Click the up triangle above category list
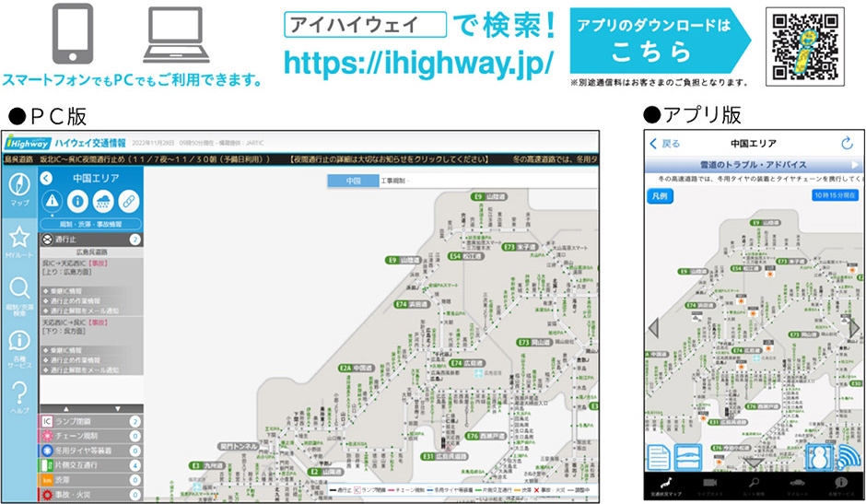866x504 pixels. click(x=65, y=409)
